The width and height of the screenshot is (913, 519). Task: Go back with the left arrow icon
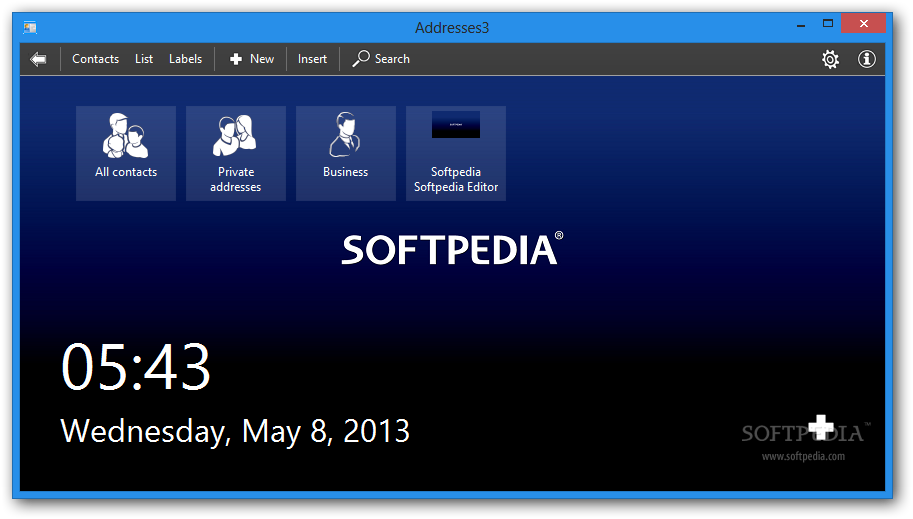[38, 59]
